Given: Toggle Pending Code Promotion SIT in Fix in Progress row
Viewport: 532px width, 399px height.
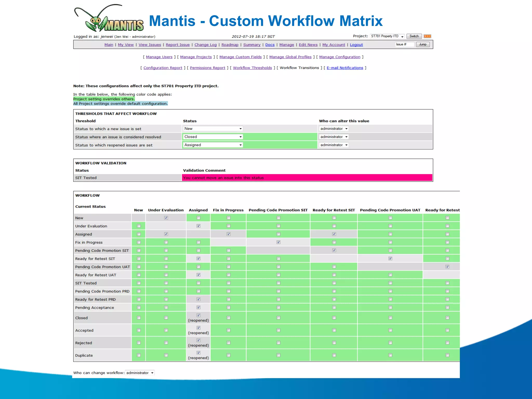Looking at the screenshot, I should 278,242.
